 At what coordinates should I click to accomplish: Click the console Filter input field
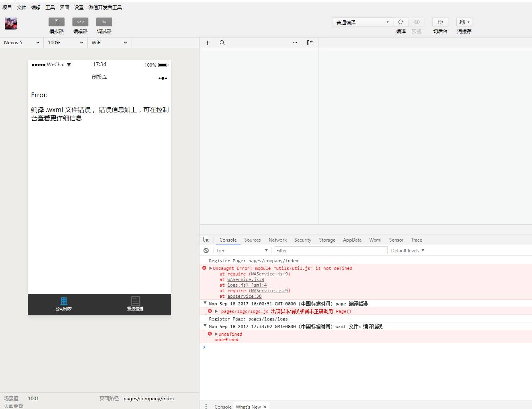pyautogui.click(x=331, y=250)
